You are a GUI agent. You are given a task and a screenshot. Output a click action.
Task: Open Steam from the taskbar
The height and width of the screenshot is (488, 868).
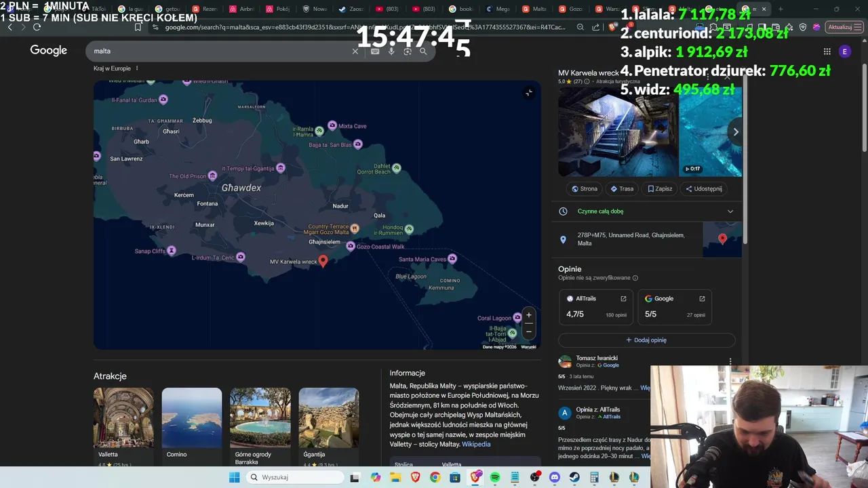[574, 477]
